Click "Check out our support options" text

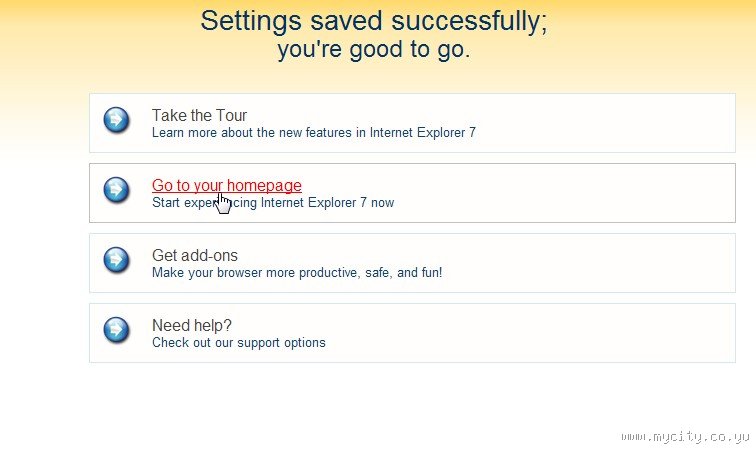click(x=238, y=342)
